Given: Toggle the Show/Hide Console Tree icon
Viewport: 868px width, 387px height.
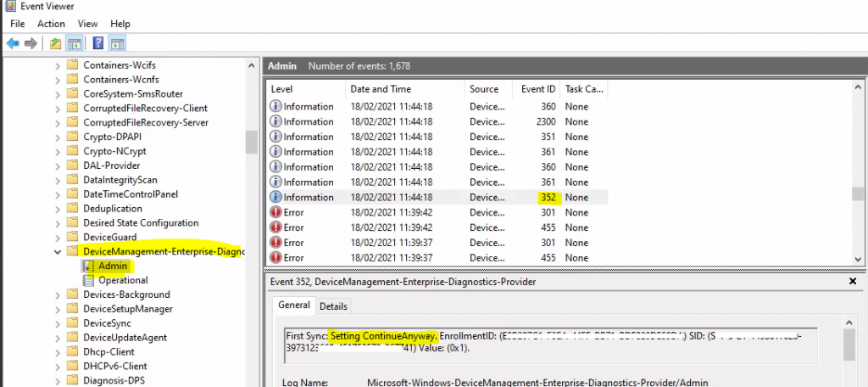Looking at the screenshot, I should coord(75,43).
